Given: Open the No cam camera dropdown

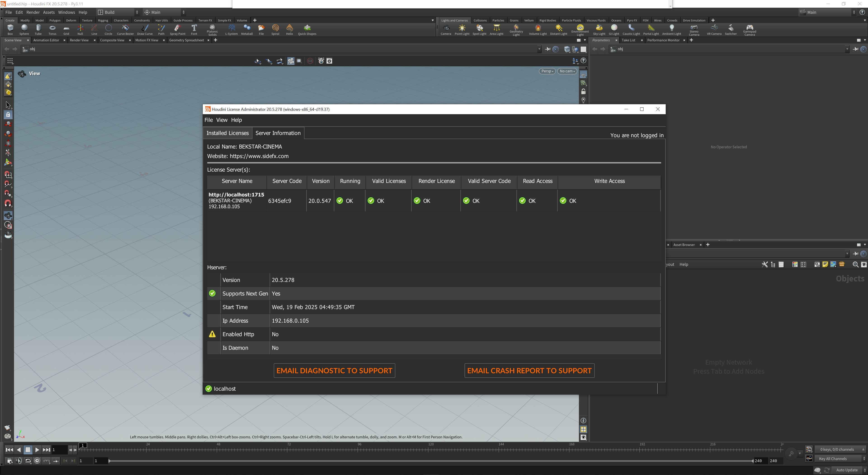Looking at the screenshot, I should pyautogui.click(x=567, y=71).
